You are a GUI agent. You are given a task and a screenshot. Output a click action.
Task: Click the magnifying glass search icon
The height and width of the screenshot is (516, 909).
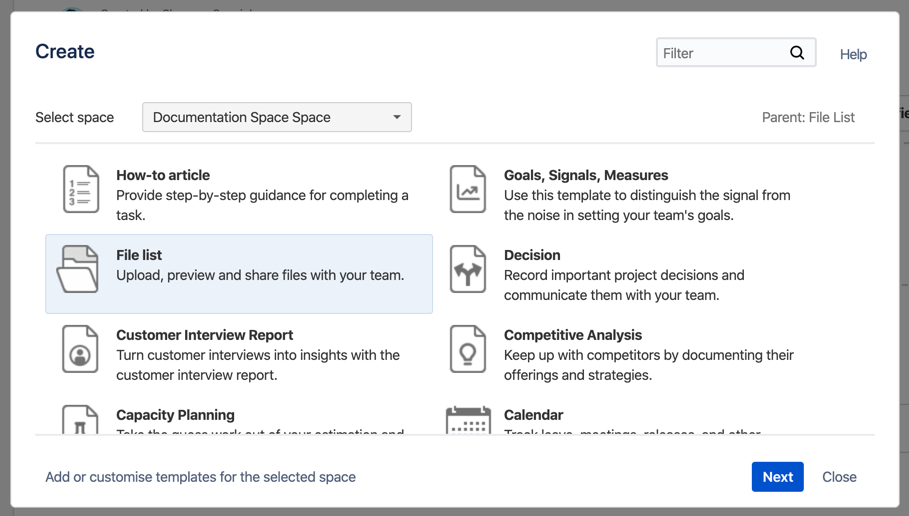tap(797, 53)
